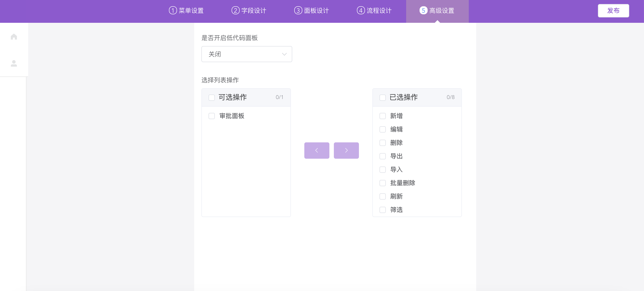Click the 0/8 count in 已选操作 header
The image size is (644, 291).
pos(450,97)
